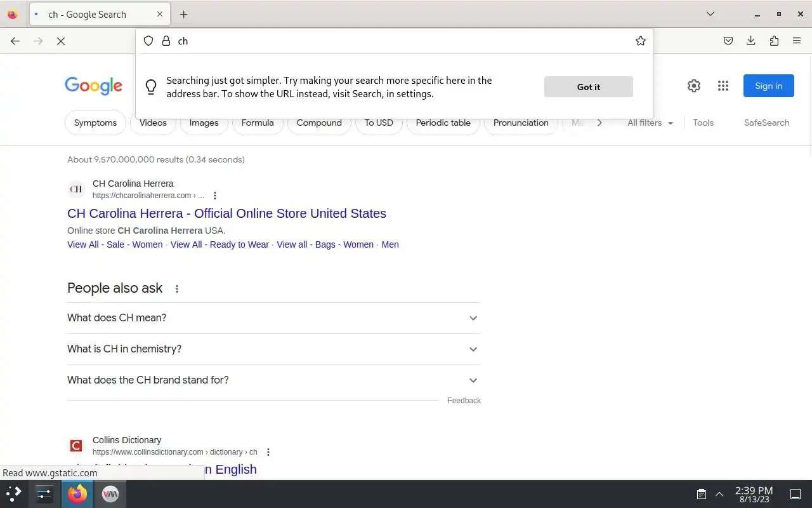Open the All filters dropdown

click(650, 123)
